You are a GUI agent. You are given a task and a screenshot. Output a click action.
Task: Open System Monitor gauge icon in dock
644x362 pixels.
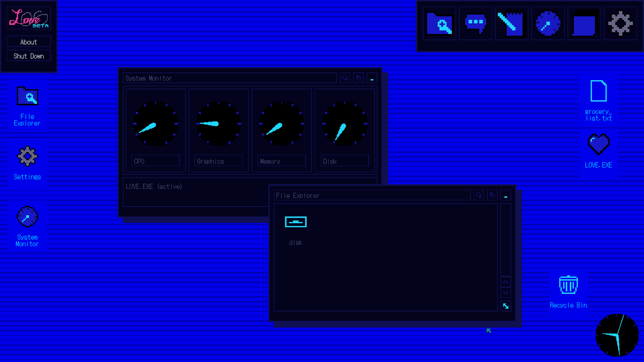click(x=548, y=23)
